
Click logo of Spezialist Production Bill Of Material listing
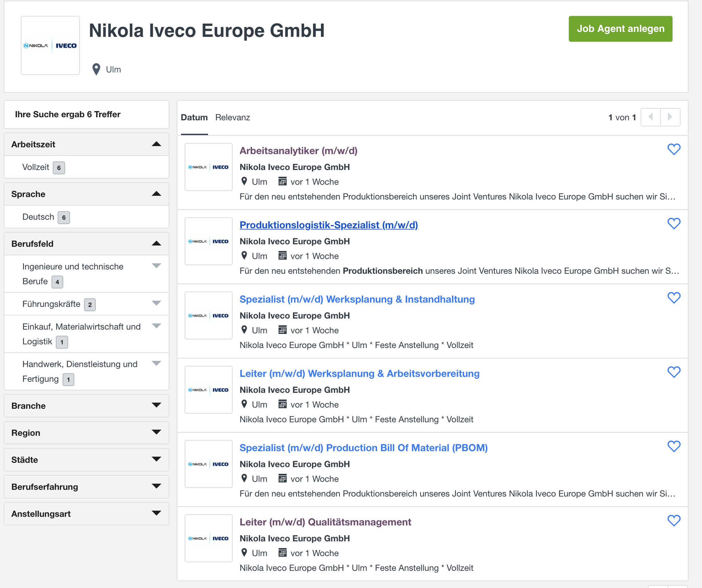click(x=208, y=464)
